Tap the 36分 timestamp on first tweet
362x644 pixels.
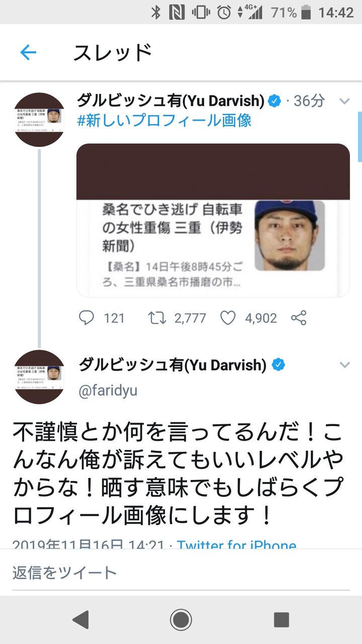coord(309,101)
